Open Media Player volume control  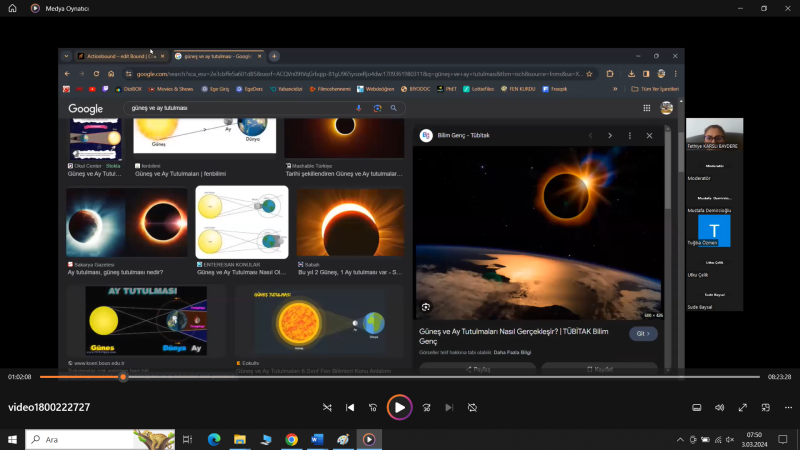click(x=719, y=407)
